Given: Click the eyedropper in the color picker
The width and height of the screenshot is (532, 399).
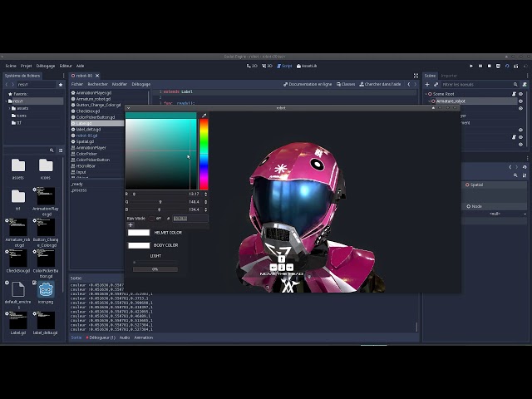Looking at the screenshot, I should coord(204,116).
